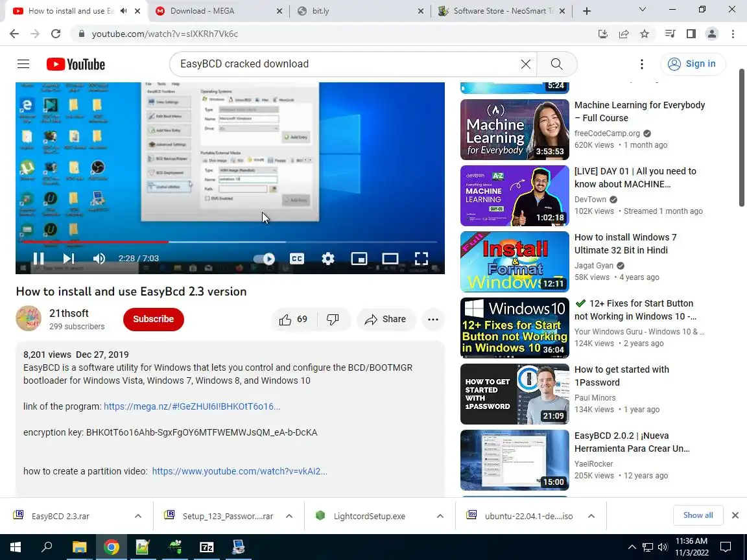Go to YouTube home logo
The image size is (747, 560).
tap(76, 64)
